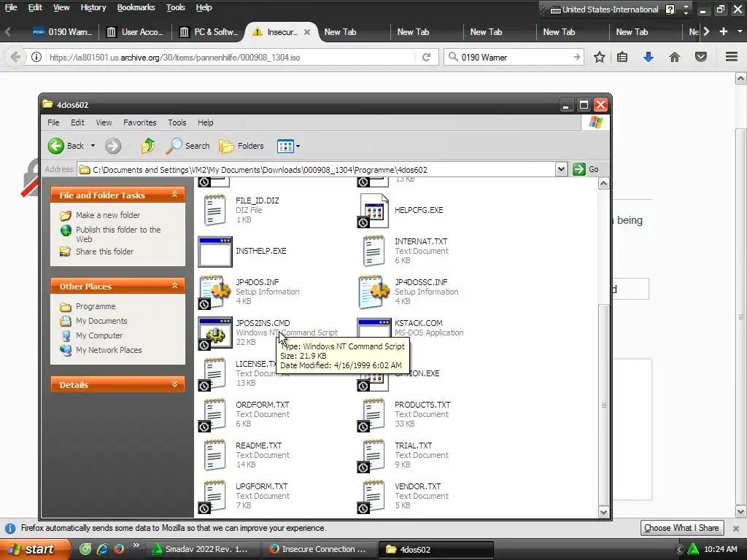This screenshot has width=747, height=560.
Task: Open Firefox's History menu
Action: [93, 7]
